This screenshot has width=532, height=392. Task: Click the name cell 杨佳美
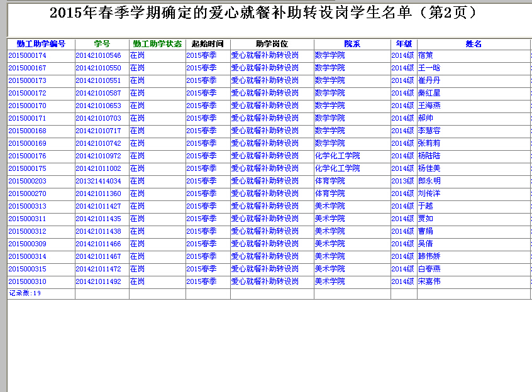coord(429,168)
